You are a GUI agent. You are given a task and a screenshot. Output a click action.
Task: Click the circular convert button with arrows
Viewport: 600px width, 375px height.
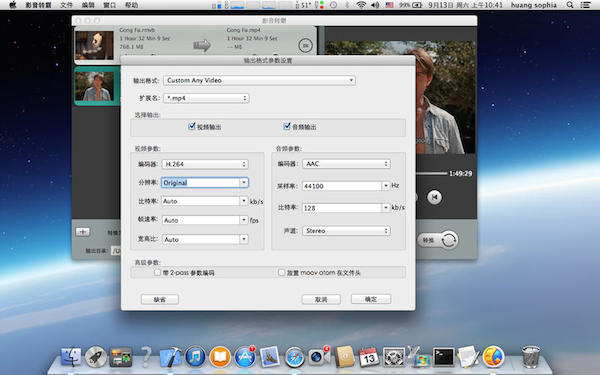pyautogui.click(x=449, y=240)
